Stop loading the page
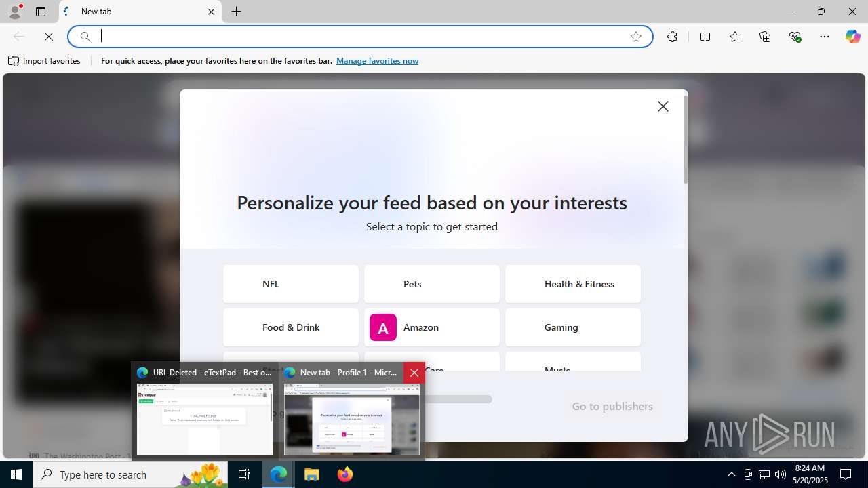 click(x=49, y=37)
